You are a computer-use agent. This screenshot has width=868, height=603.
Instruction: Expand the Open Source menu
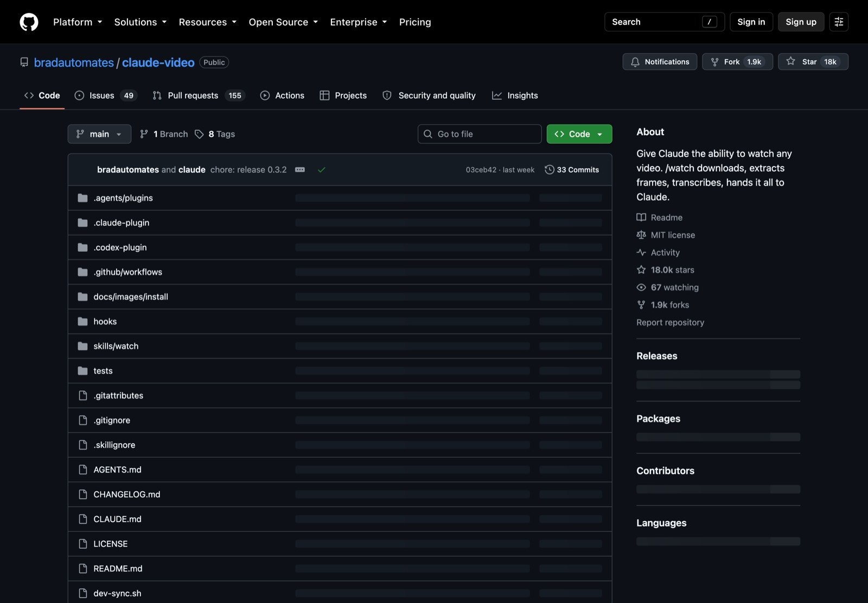283,22
